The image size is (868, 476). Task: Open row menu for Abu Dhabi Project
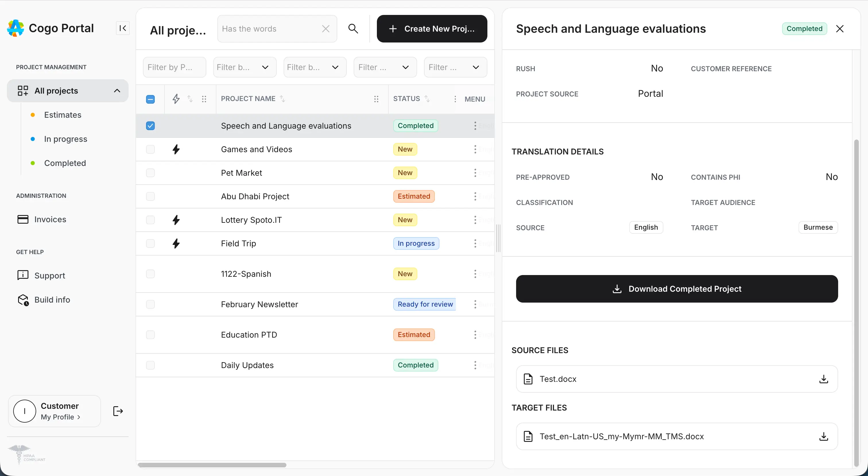click(x=475, y=197)
